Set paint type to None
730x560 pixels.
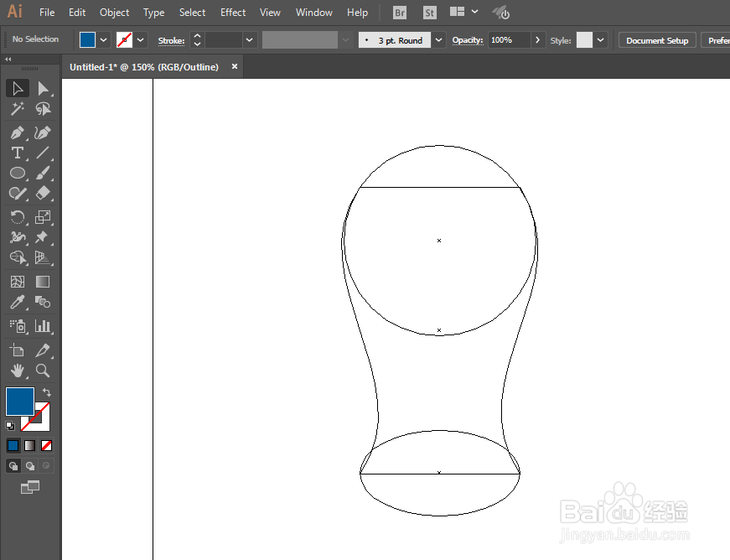47,445
